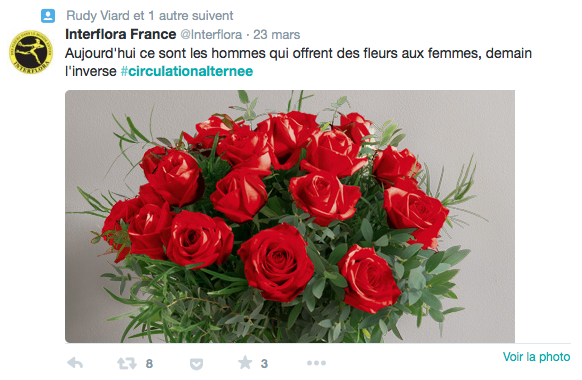The image size is (582, 380).
Task: Open the three-dot more options menu
Action: click(x=316, y=363)
